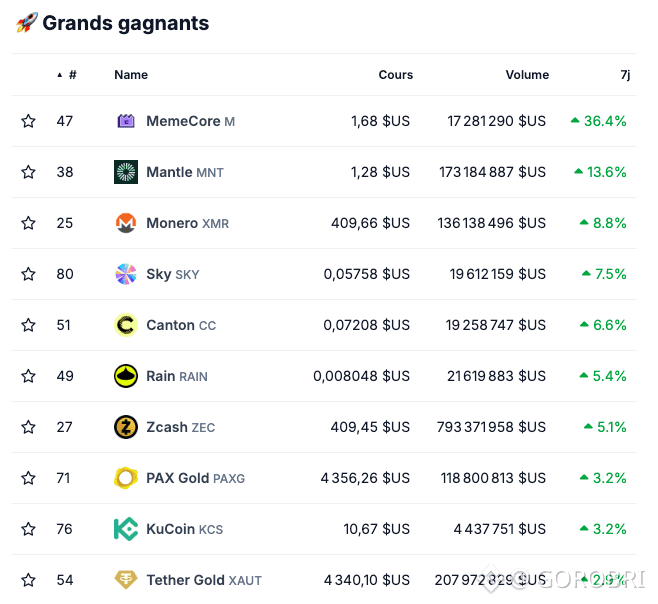The width and height of the screenshot is (658, 604).
Task: Toggle favorite star for PAX Gold
Action: tap(28, 478)
